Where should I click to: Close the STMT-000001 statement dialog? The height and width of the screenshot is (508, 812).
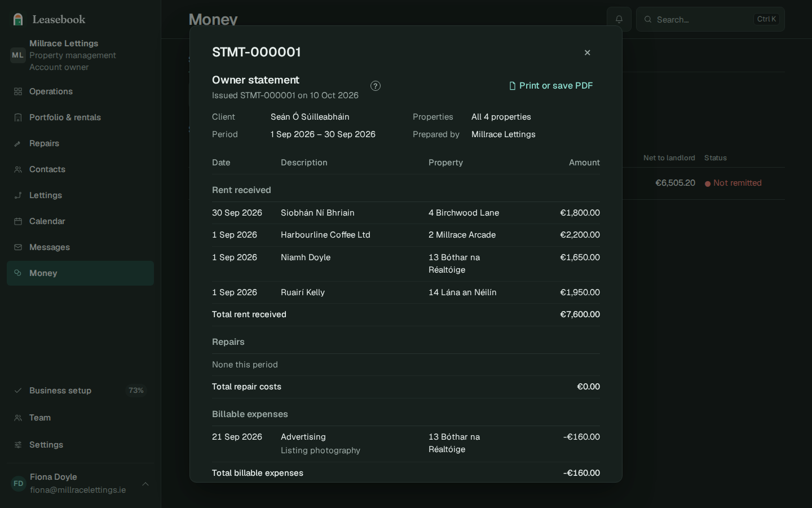588,52
